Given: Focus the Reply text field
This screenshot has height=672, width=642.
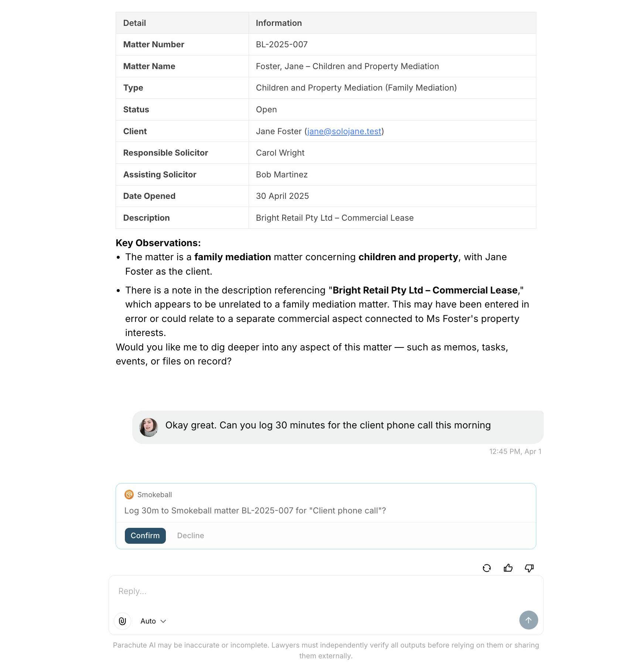Looking at the screenshot, I should [325, 591].
